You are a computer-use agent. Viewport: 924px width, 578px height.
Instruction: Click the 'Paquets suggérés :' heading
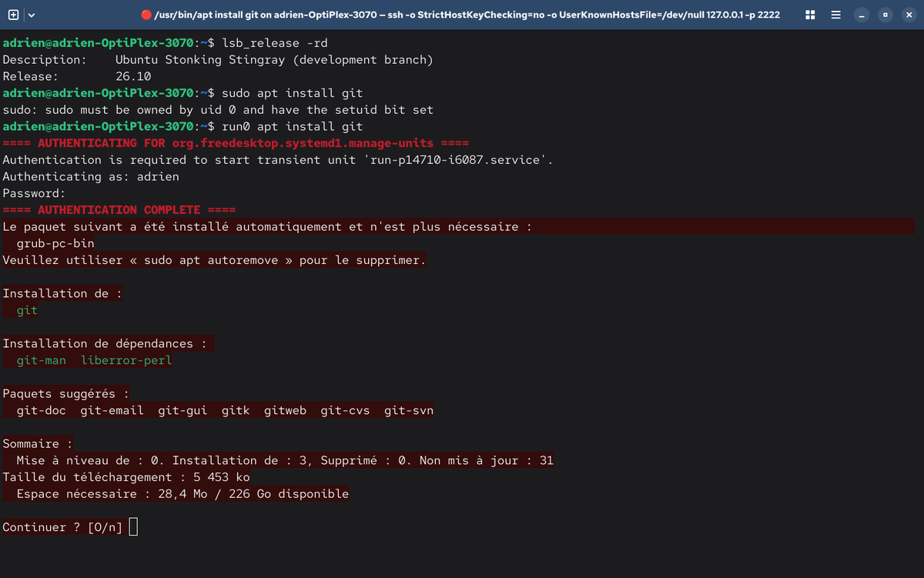point(66,394)
